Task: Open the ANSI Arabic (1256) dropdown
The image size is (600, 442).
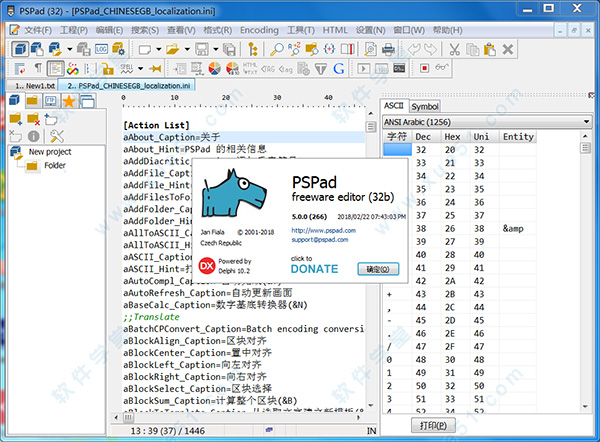Action: point(487,122)
